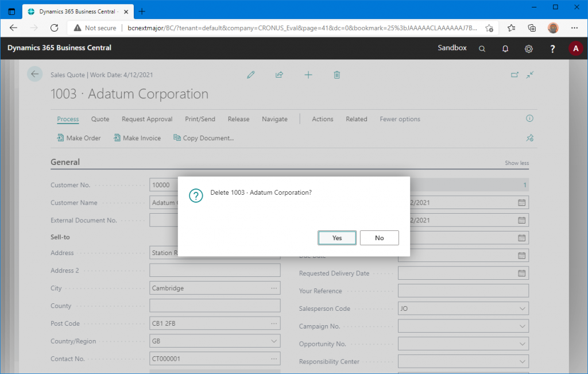Open notifications bell icon
The image size is (588, 374).
[x=505, y=49]
